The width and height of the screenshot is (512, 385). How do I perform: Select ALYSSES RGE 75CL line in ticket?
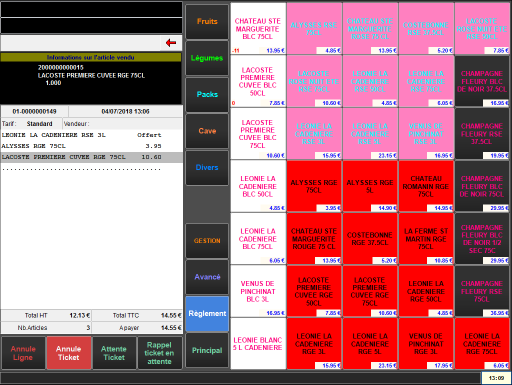click(91, 146)
